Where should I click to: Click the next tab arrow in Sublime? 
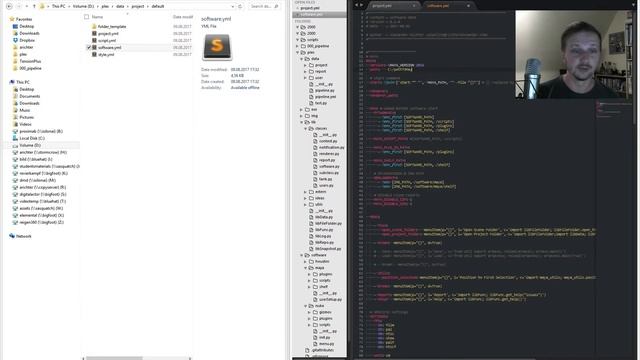point(361,5)
